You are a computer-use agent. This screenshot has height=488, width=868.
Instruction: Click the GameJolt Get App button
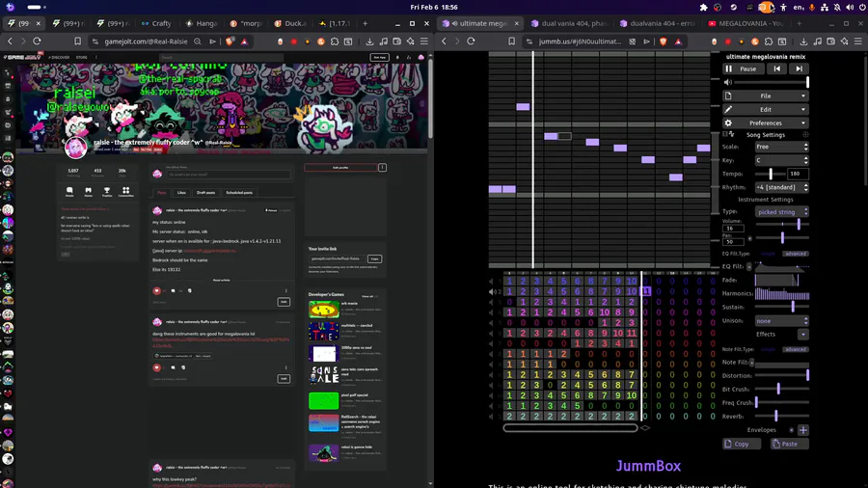(379, 58)
